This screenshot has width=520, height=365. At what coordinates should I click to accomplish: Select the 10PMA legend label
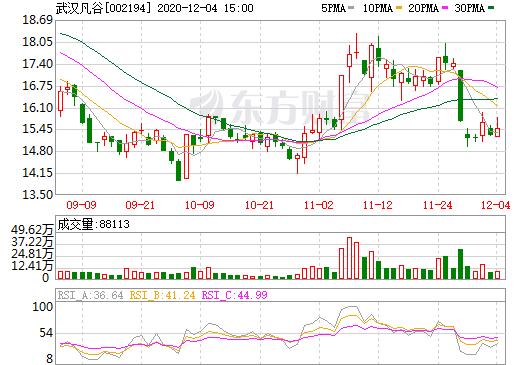tap(377, 8)
